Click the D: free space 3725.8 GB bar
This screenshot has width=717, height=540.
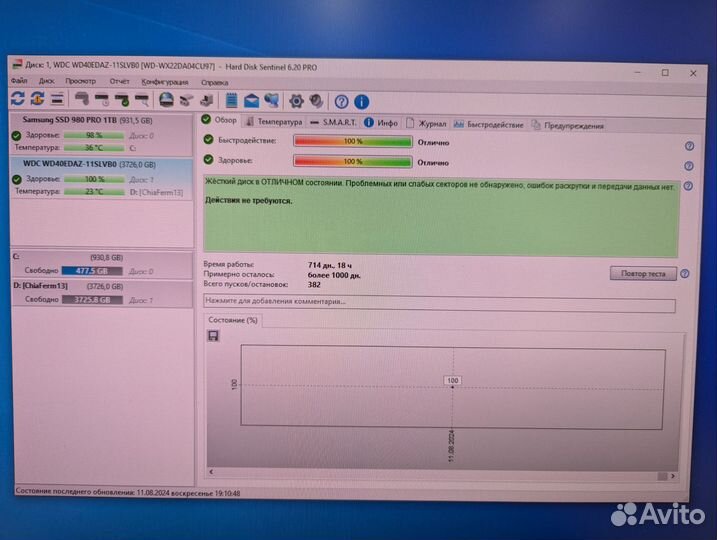click(92, 299)
